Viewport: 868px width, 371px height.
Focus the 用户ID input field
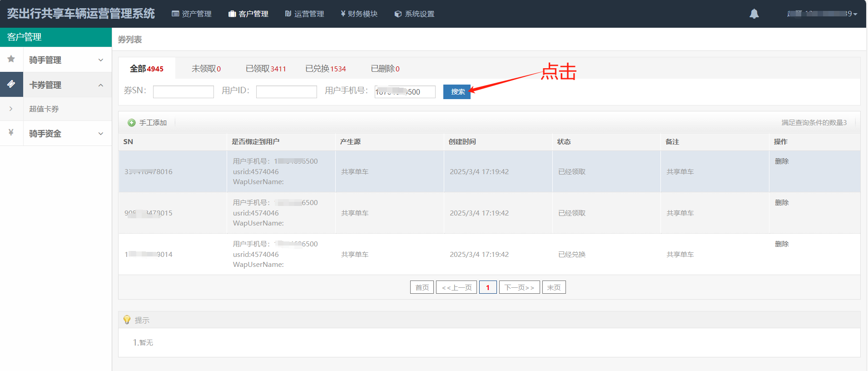287,92
